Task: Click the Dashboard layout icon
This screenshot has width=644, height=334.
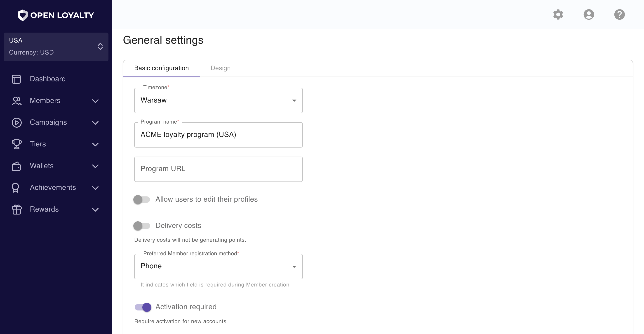Action: [16, 79]
